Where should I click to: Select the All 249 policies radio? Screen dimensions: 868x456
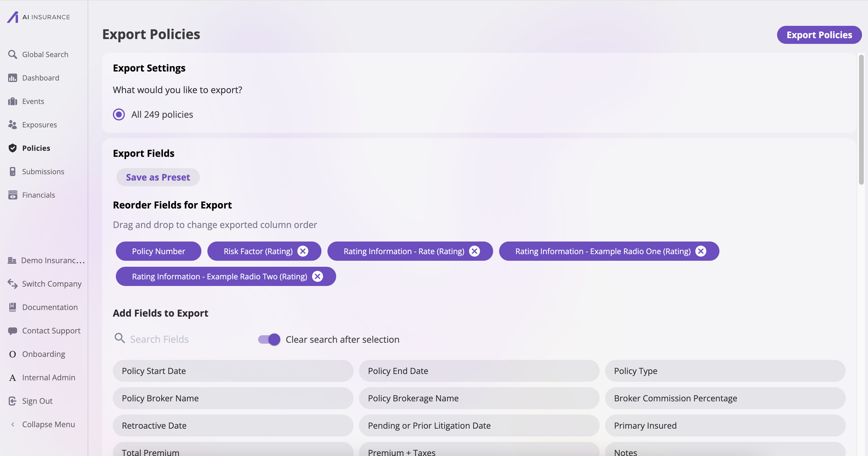coord(119,115)
